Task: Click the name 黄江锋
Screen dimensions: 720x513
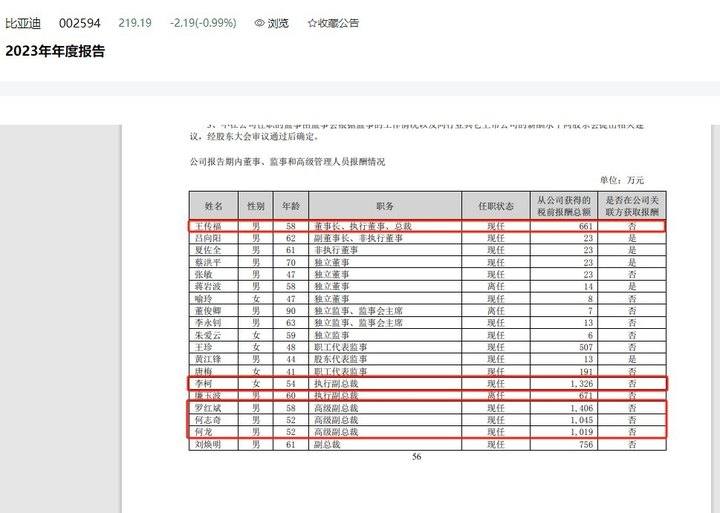Action: tap(208, 359)
